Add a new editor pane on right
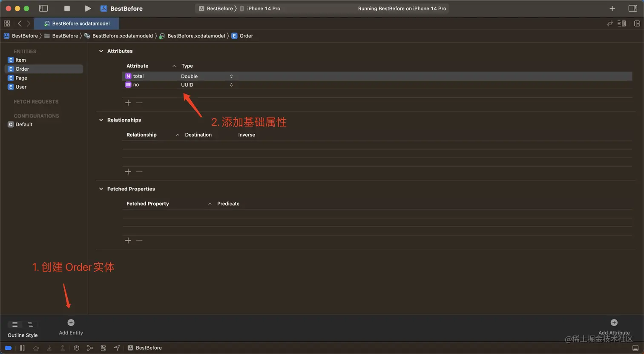The image size is (644, 354). pyautogui.click(x=637, y=23)
